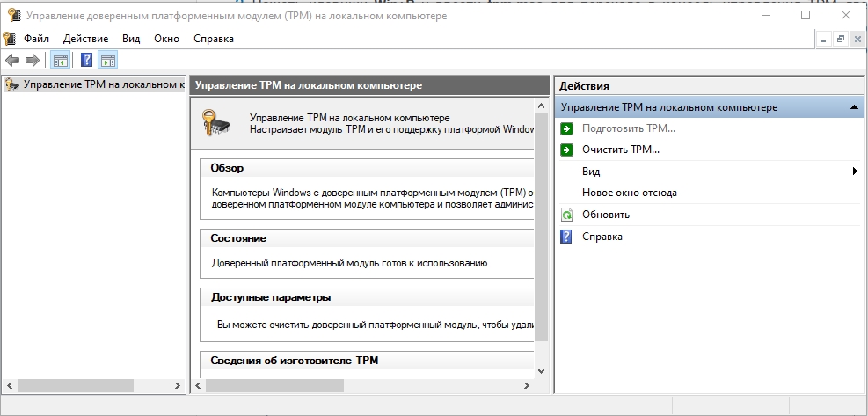Open the Файл menu
Viewport: 868px width, 416px height.
(37, 39)
